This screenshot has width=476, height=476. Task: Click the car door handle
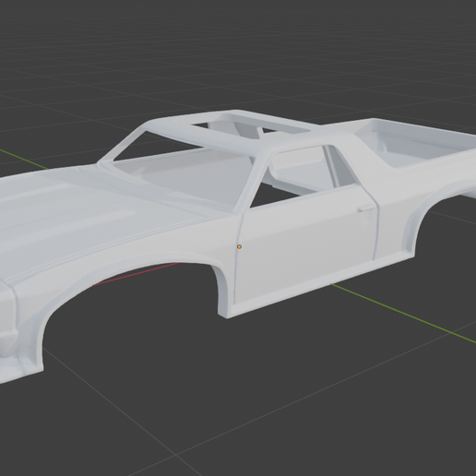(x=364, y=208)
